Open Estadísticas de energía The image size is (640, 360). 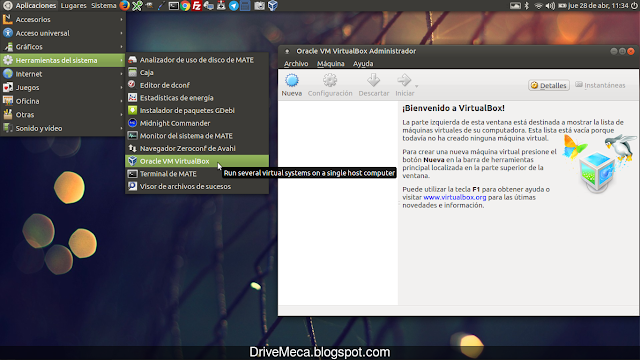click(x=197, y=98)
